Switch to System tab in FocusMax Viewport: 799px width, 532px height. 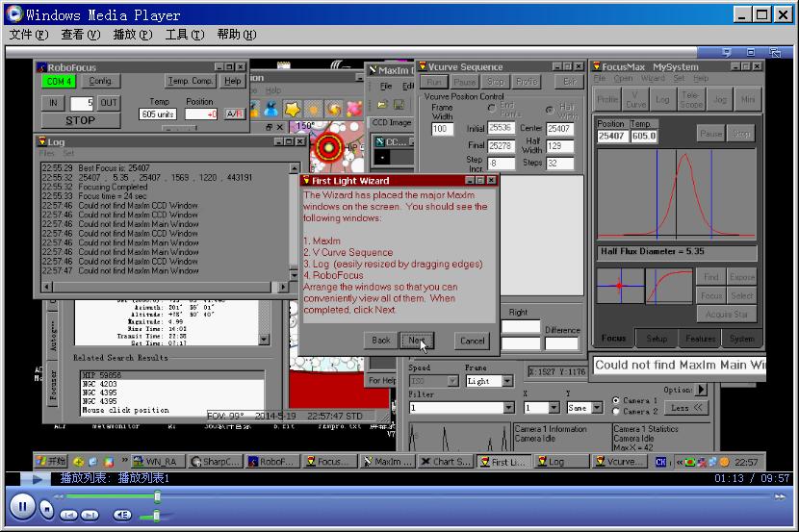[741, 339]
